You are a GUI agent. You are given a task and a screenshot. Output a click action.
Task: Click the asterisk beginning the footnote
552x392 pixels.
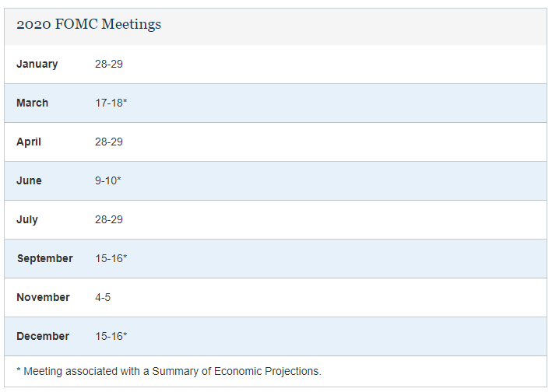click(x=19, y=369)
